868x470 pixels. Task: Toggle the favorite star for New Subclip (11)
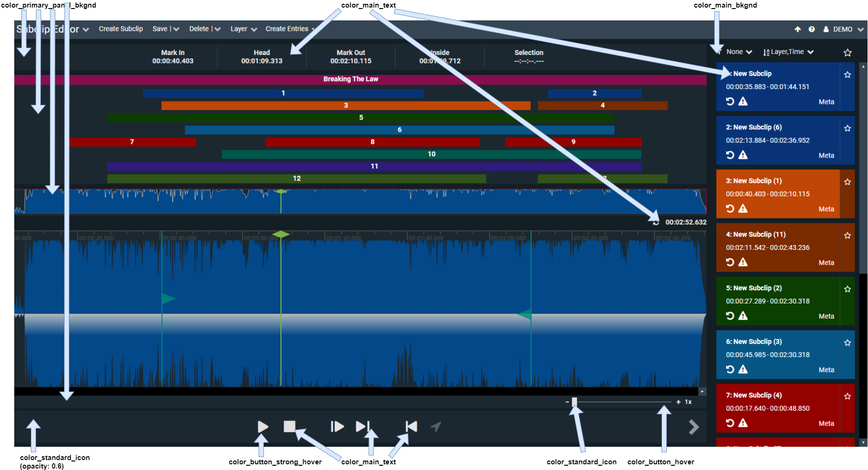(848, 236)
